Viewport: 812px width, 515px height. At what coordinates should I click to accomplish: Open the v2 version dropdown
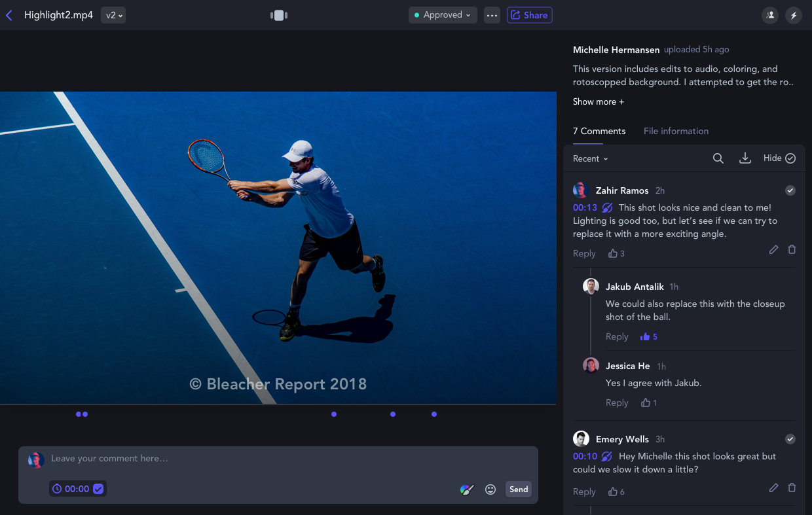click(x=113, y=15)
